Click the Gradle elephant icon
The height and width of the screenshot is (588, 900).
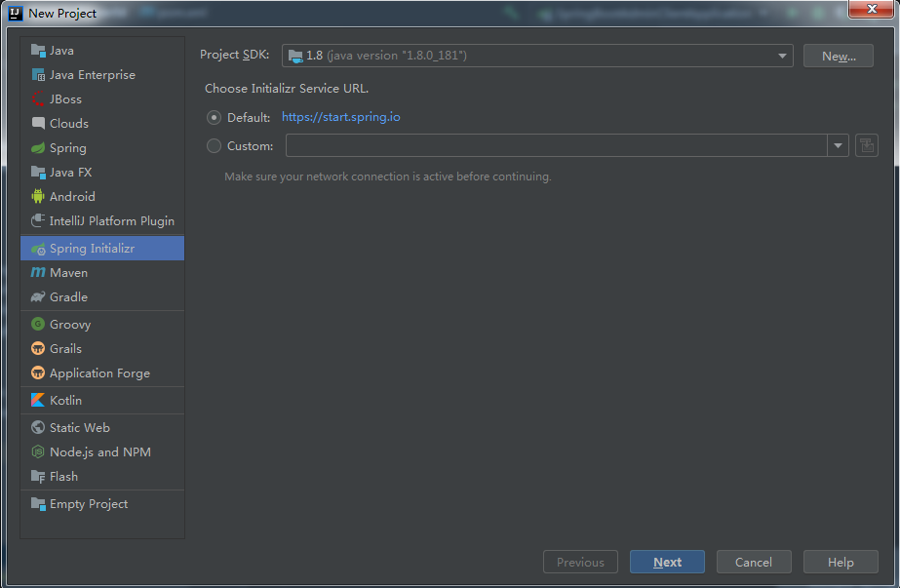click(38, 296)
